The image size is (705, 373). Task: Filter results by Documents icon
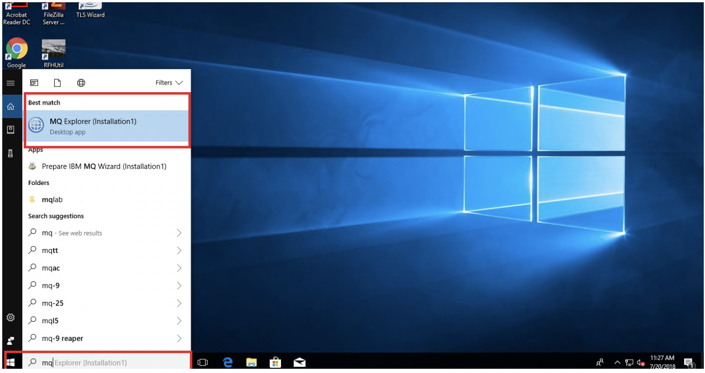click(x=57, y=83)
